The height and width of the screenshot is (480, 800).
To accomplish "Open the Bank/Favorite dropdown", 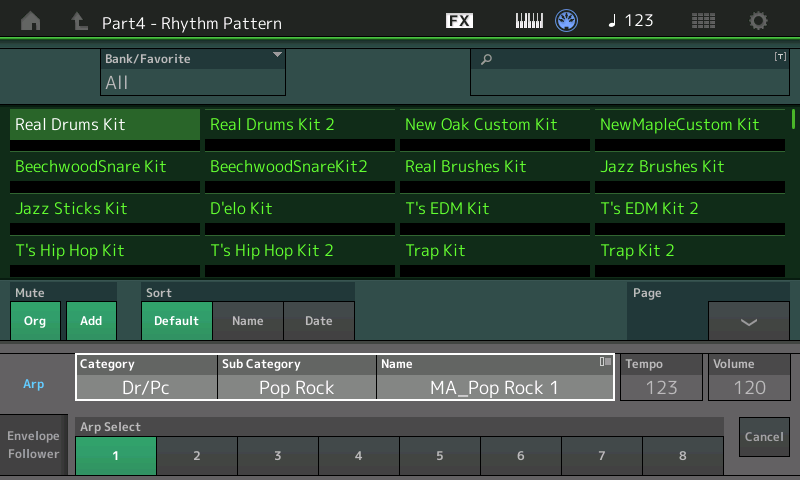I will click(193, 73).
